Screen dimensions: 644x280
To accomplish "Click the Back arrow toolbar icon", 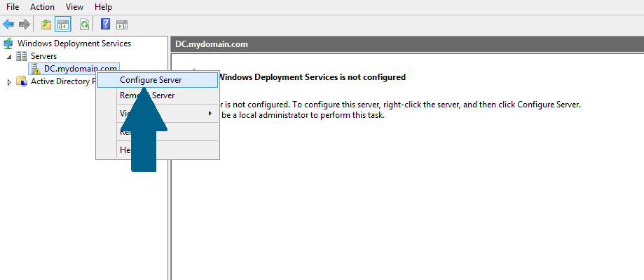I will 8,25.
